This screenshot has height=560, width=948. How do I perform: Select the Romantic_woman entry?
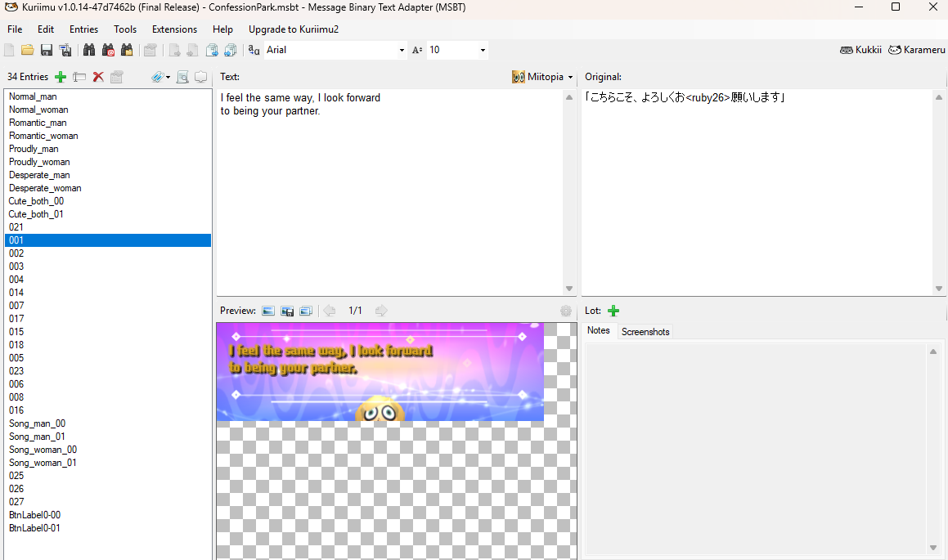point(108,136)
